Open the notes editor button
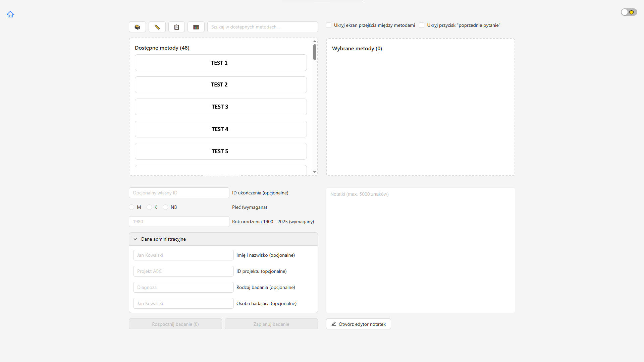This screenshot has width=644, height=362. tap(359, 324)
